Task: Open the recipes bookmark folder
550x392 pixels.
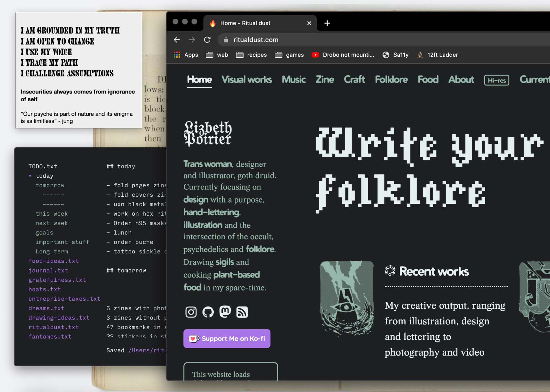Action: pyautogui.click(x=251, y=55)
